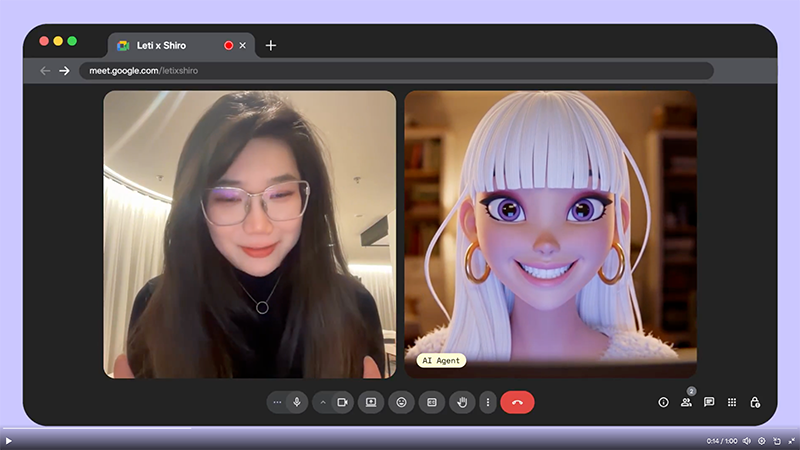Open the in-call chat panel
This screenshot has width=800, height=450.
click(x=709, y=403)
